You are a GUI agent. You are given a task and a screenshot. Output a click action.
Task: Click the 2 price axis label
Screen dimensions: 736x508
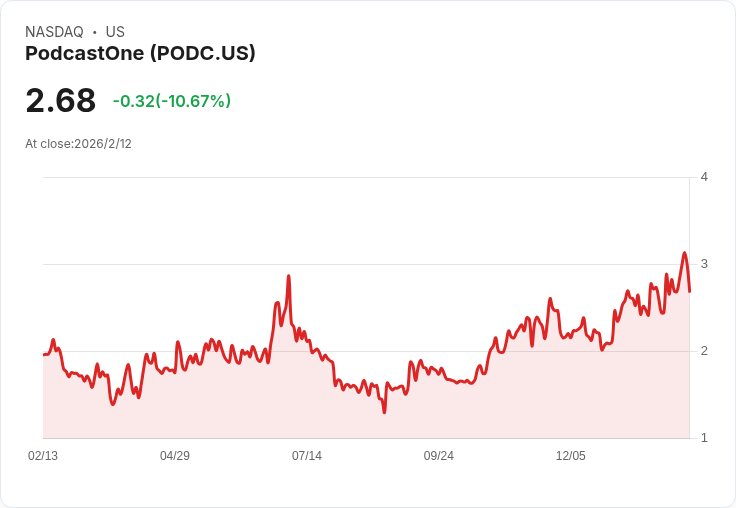point(704,351)
